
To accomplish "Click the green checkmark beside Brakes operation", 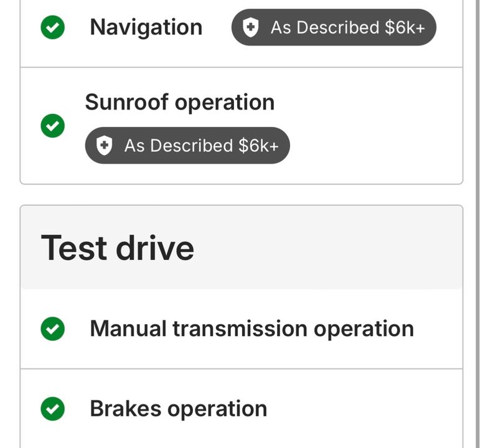I will point(53,409).
